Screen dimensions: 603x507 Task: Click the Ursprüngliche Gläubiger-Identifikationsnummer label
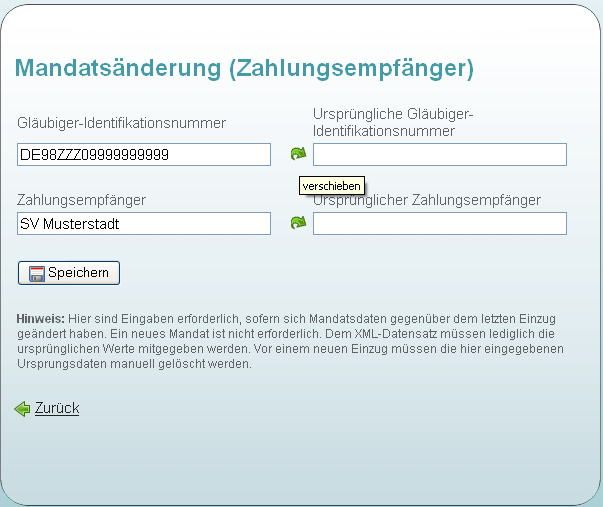pos(392,123)
